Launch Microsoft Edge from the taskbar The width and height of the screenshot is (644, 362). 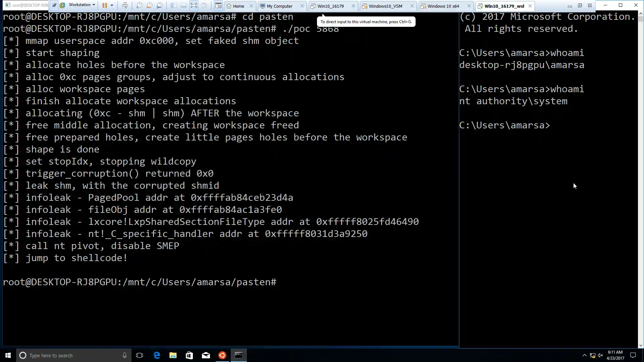[157, 355]
